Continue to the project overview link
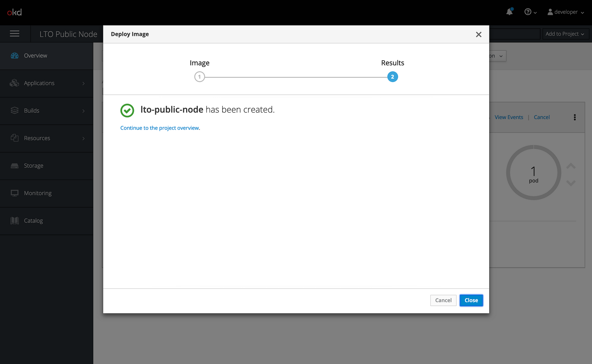The height and width of the screenshot is (364, 592). click(160, 128)
